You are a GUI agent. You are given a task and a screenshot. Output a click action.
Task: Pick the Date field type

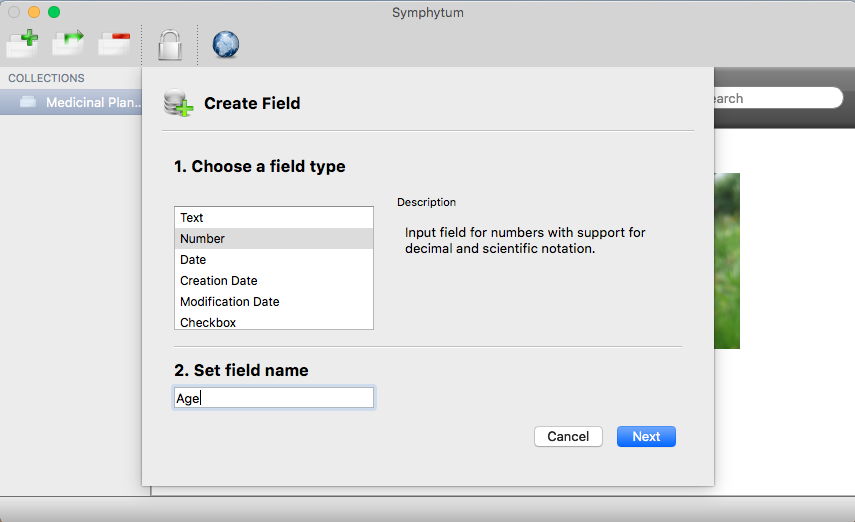coord(274,260)
